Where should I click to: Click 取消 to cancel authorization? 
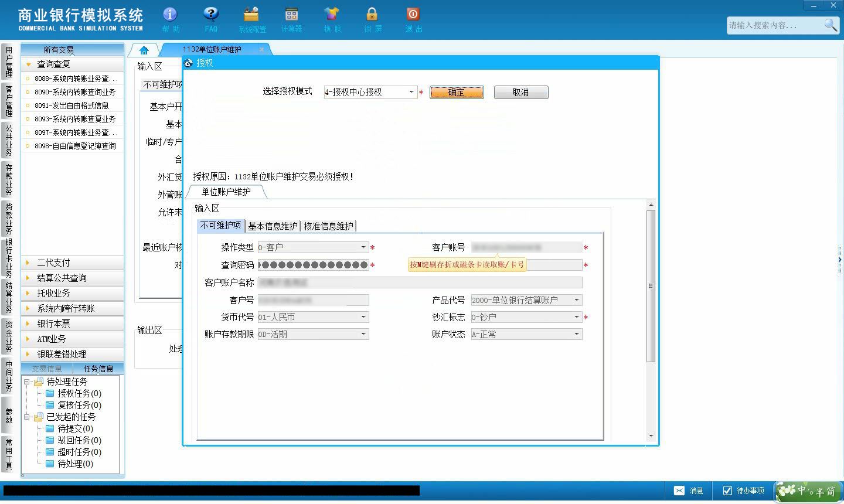coord(520,92)
